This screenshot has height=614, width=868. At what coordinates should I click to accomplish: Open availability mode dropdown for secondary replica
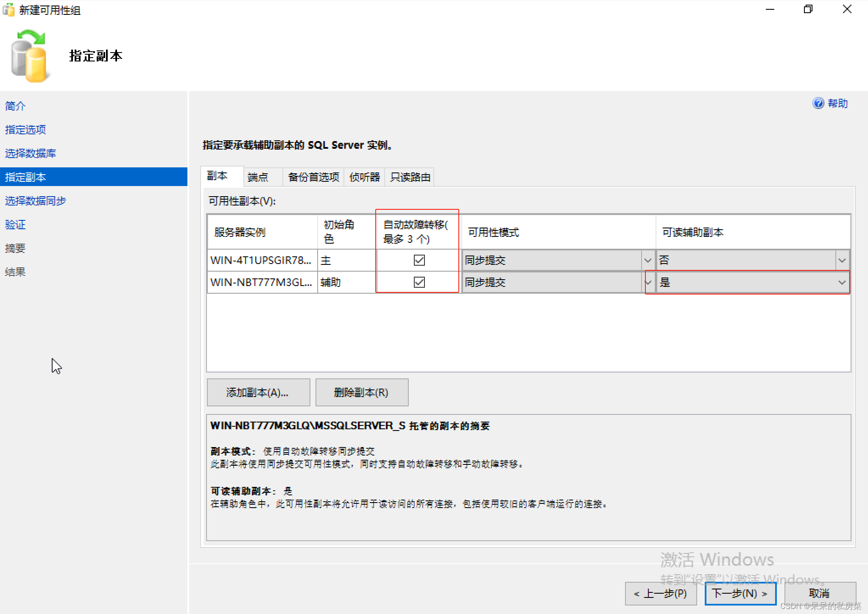[x=648, y=282]
